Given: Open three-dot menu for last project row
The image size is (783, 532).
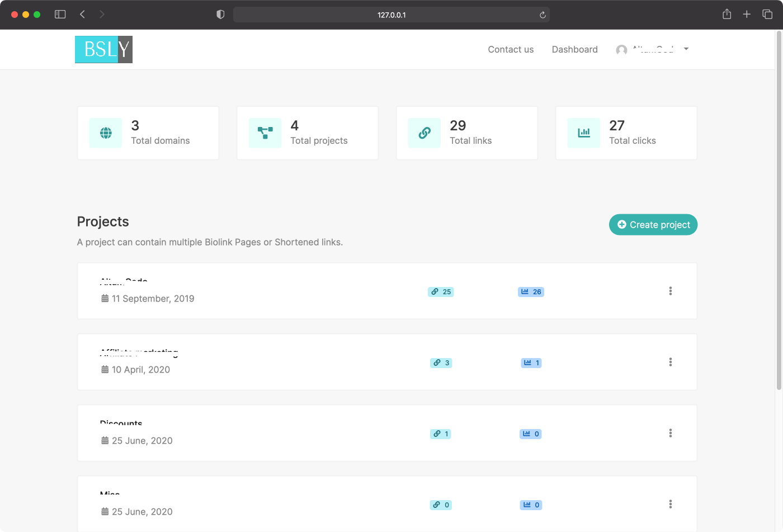Looking at the screenshot, I should coord(670,504).
